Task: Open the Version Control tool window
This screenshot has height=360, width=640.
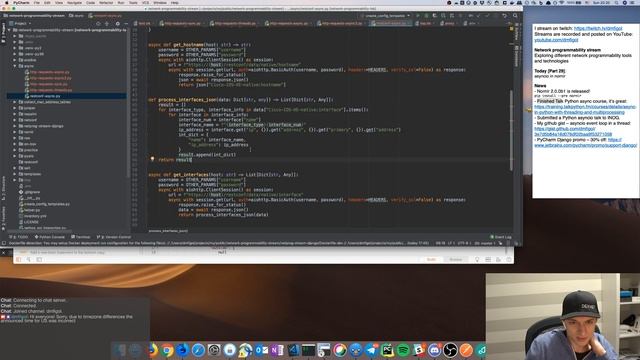Action: click(x=114, y=237)
